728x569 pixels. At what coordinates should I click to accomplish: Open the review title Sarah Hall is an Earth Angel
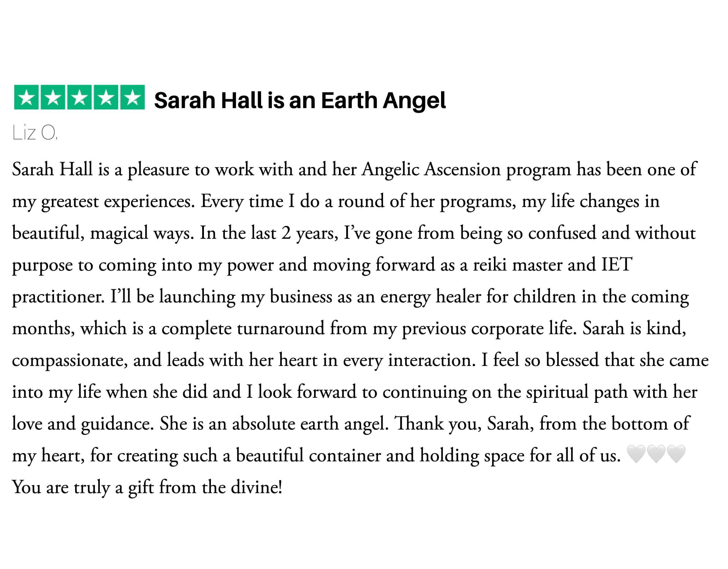(300, 100)
